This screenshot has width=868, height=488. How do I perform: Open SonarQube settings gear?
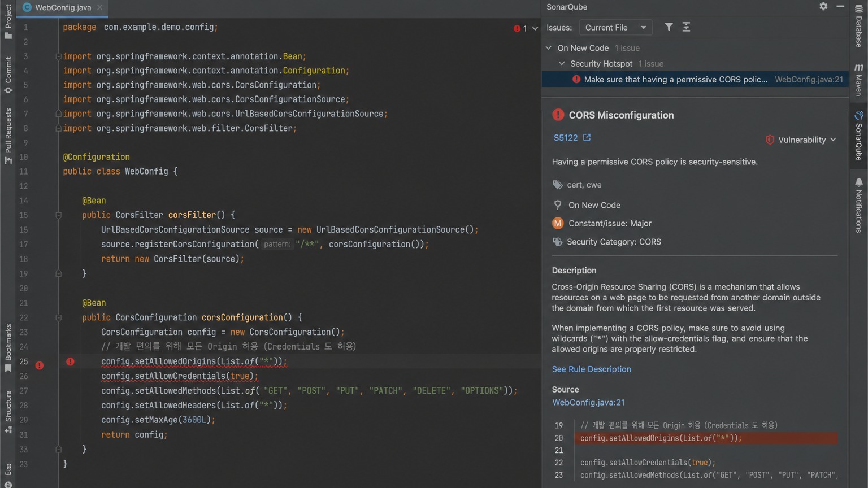(823, 6)
